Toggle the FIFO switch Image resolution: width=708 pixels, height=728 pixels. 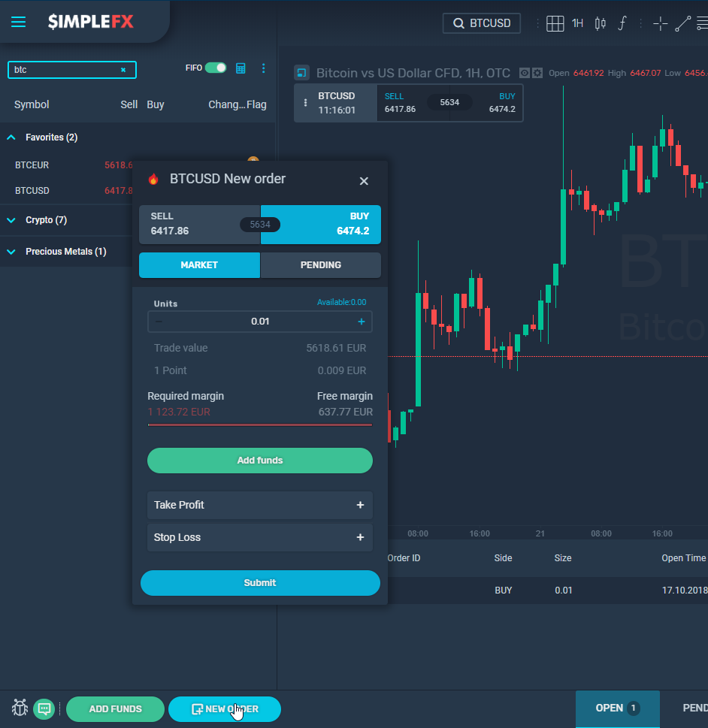[x=216, y=68]
